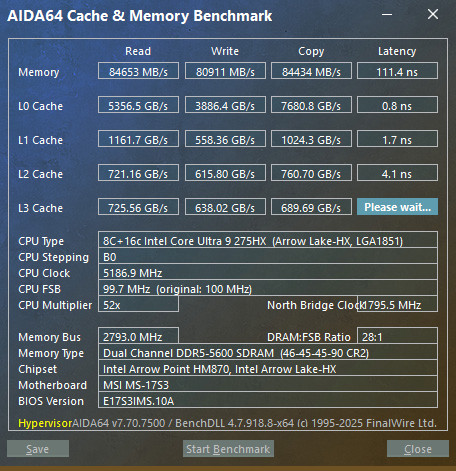Click the L2 Cache Copy 760.70 GB/s field
This screenshot has height=471, width=456.
point(311,173)
